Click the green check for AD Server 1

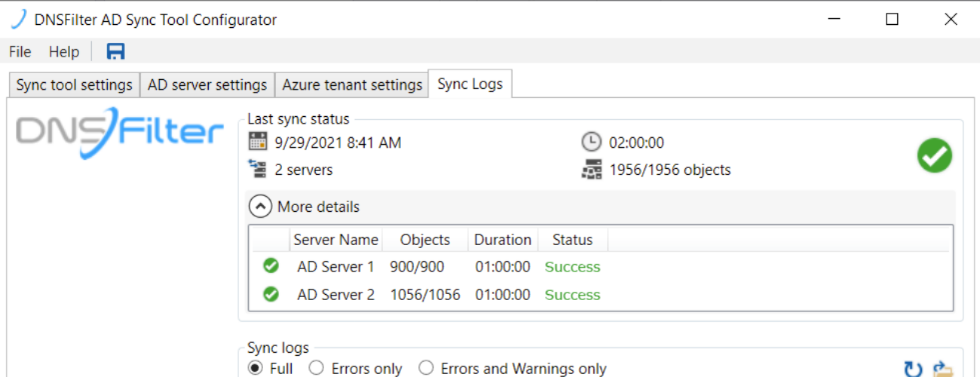click(x=271, y=266)
